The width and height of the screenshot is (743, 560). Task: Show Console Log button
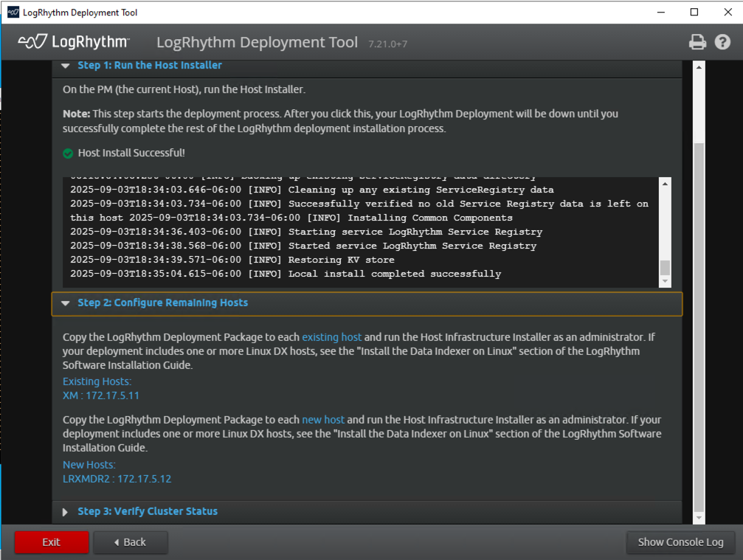click(680, 542)
